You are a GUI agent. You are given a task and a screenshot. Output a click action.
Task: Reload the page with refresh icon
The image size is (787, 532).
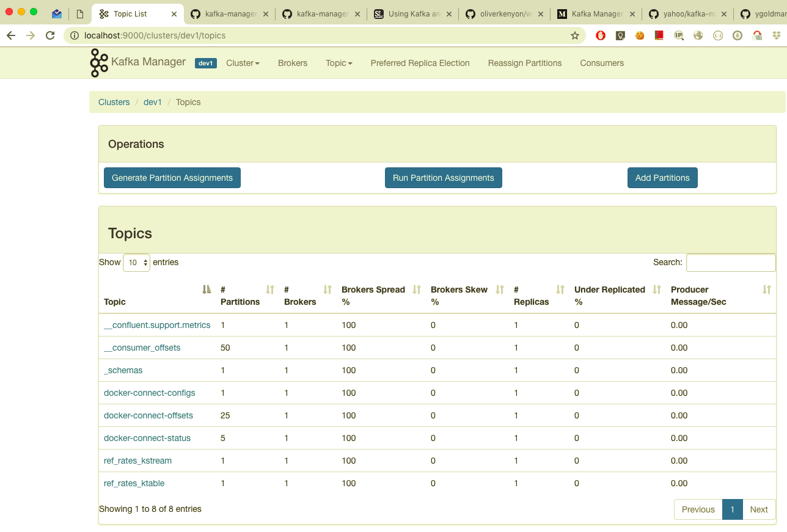point(50,35)
